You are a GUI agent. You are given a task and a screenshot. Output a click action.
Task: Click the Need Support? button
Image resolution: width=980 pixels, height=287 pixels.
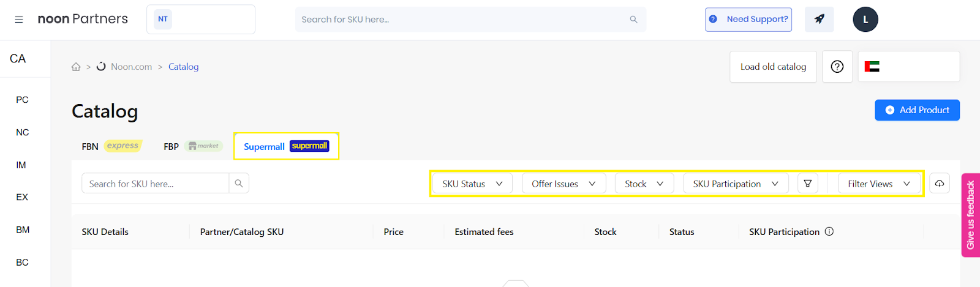[748, 20]
